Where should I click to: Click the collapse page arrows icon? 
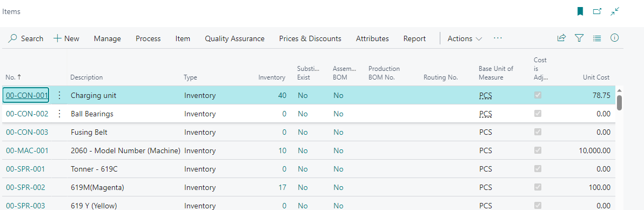tap(615, 11)
